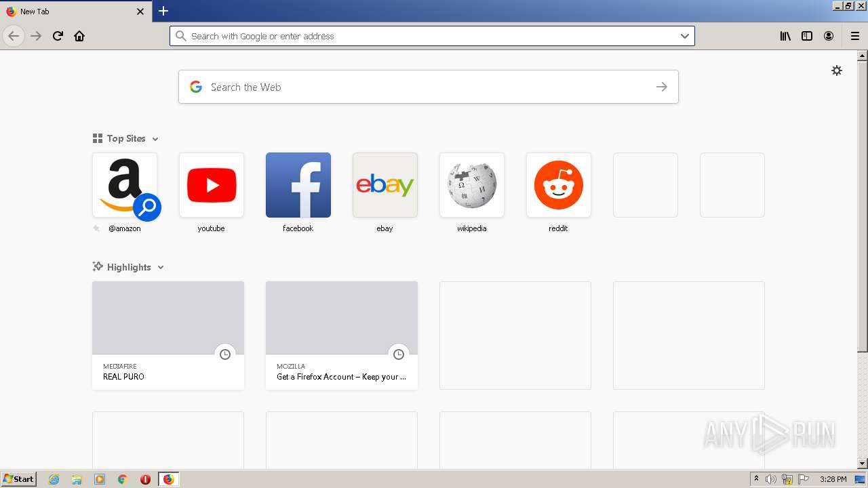Open the Reddit top site tile

tap(559, 185)
